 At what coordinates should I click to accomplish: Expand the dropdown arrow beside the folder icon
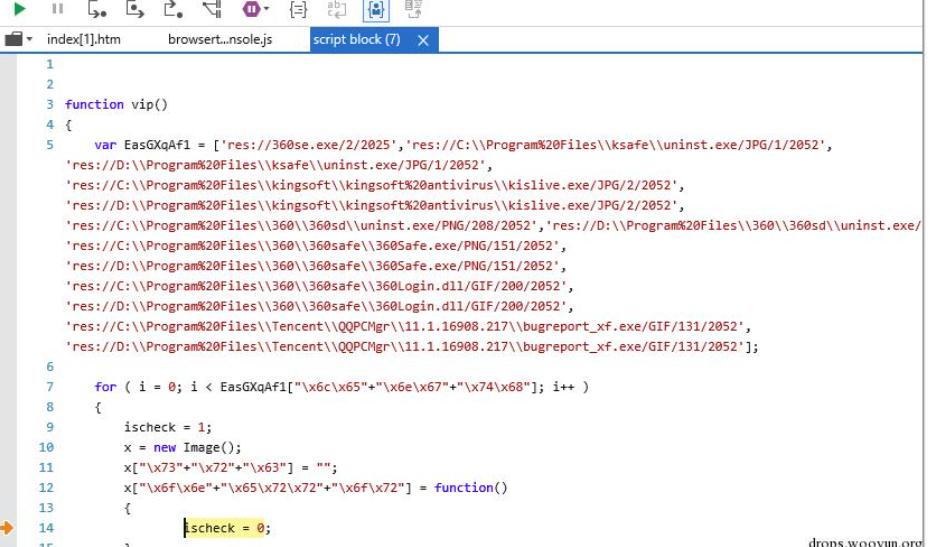(x=29, y=40)
